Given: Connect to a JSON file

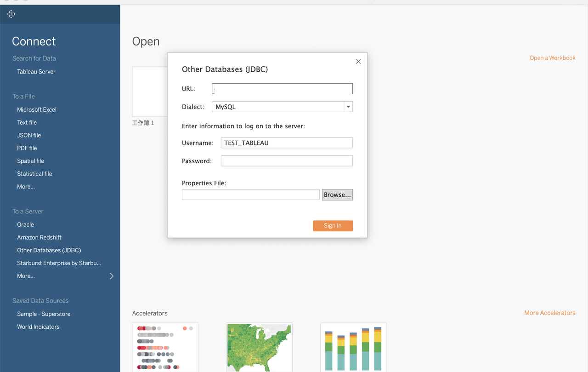Looking at the screenshot, I should click(29, 135).
